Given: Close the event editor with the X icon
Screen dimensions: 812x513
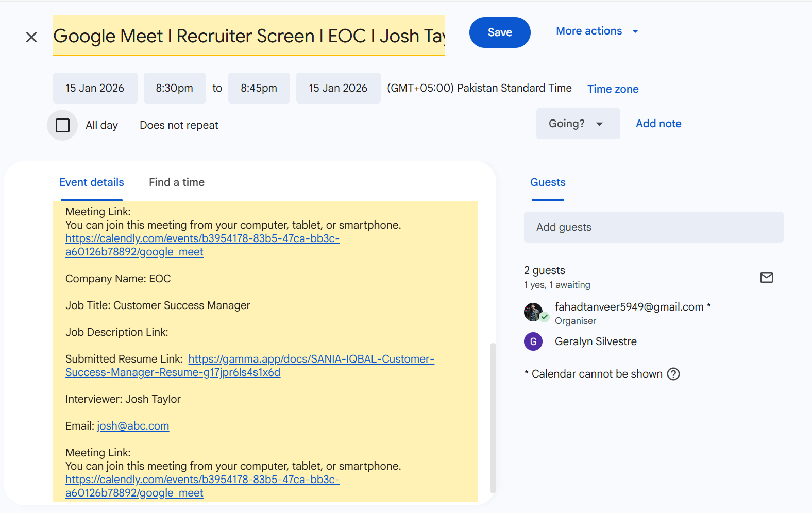Looking at the screenshot, I should tap(31, 37).
